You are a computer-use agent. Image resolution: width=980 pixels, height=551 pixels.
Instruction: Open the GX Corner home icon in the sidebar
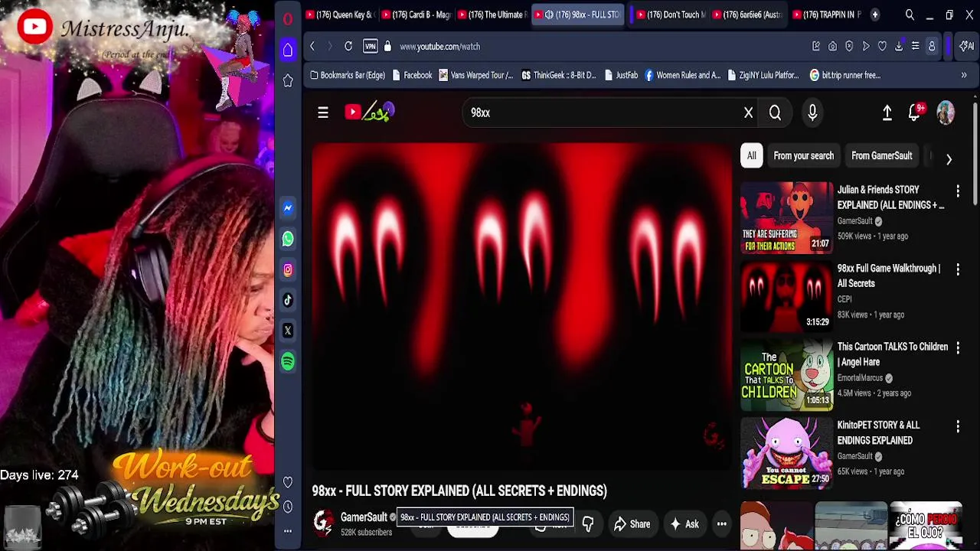pyautogui.click(x=288, y=51)
